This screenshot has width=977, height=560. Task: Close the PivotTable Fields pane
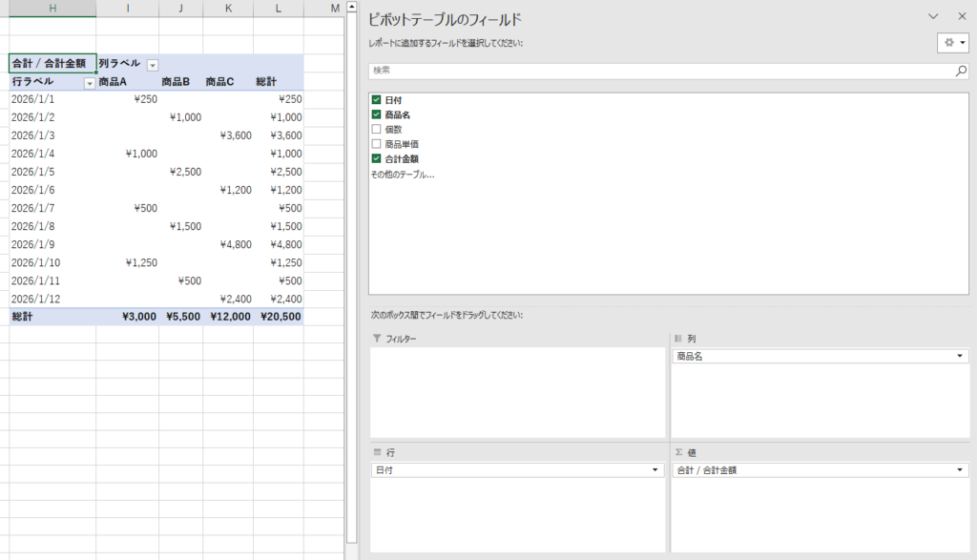tap(961, 16)
